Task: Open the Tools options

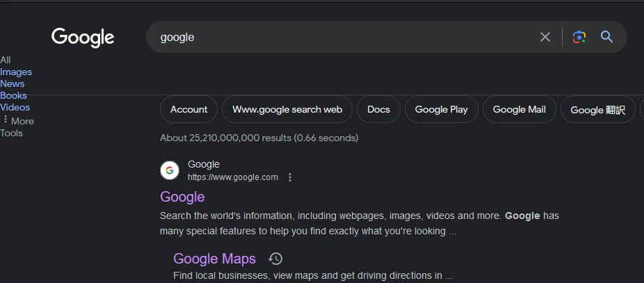Action: pyautogui.click(x=11, y=133)
